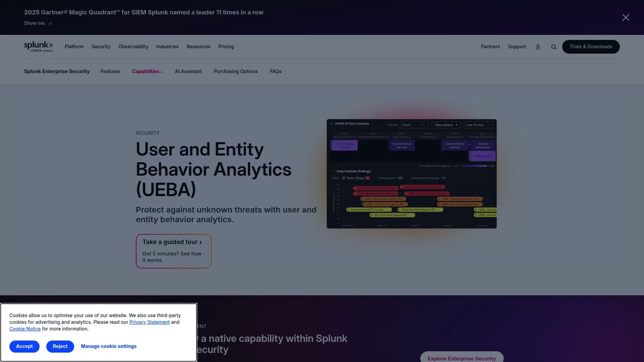Go to the Pricing page
This screenshot has height=362, width=644.
[x=226, y=47]
